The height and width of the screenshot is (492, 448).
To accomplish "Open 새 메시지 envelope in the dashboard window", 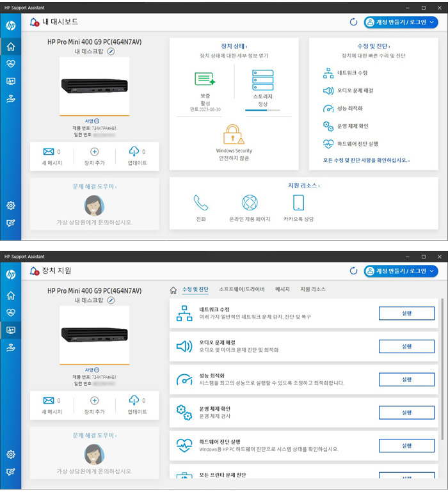I will [49, 152].
